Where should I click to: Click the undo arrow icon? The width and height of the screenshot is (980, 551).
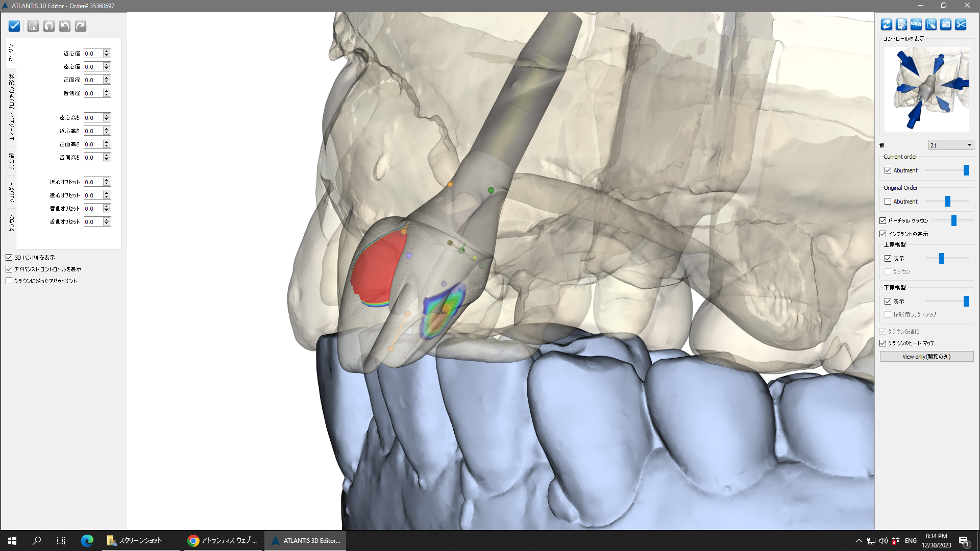click(65, 26)
